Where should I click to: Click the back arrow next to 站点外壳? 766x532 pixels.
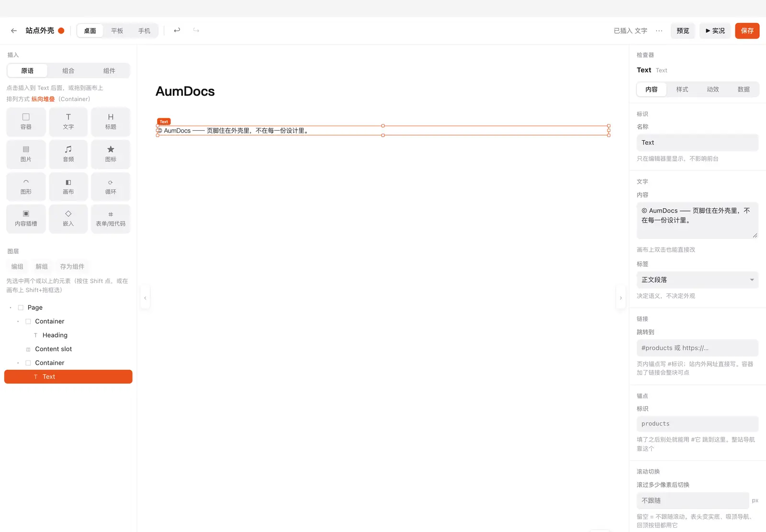pos(14,31)
